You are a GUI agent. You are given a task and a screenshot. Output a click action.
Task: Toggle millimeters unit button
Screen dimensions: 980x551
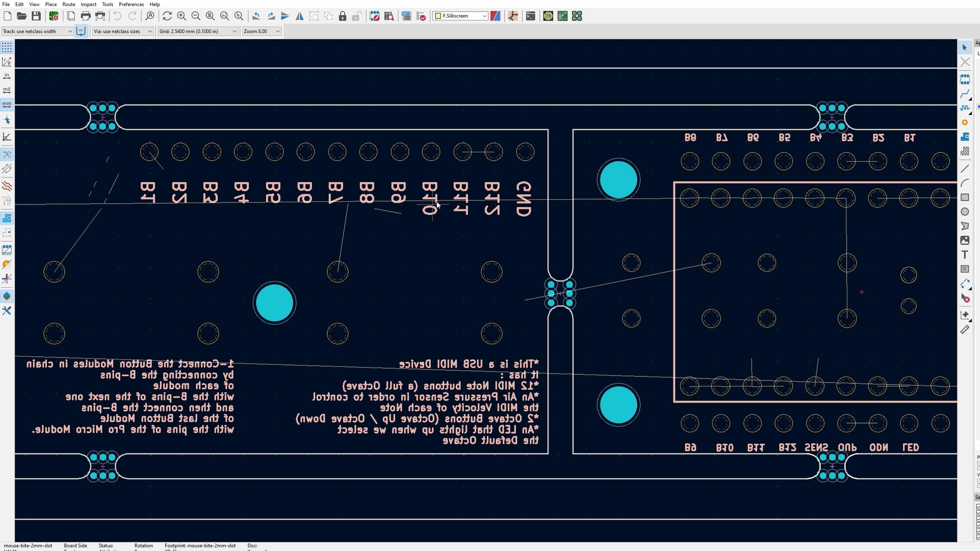pyautogui.click(x=7, y=104)
